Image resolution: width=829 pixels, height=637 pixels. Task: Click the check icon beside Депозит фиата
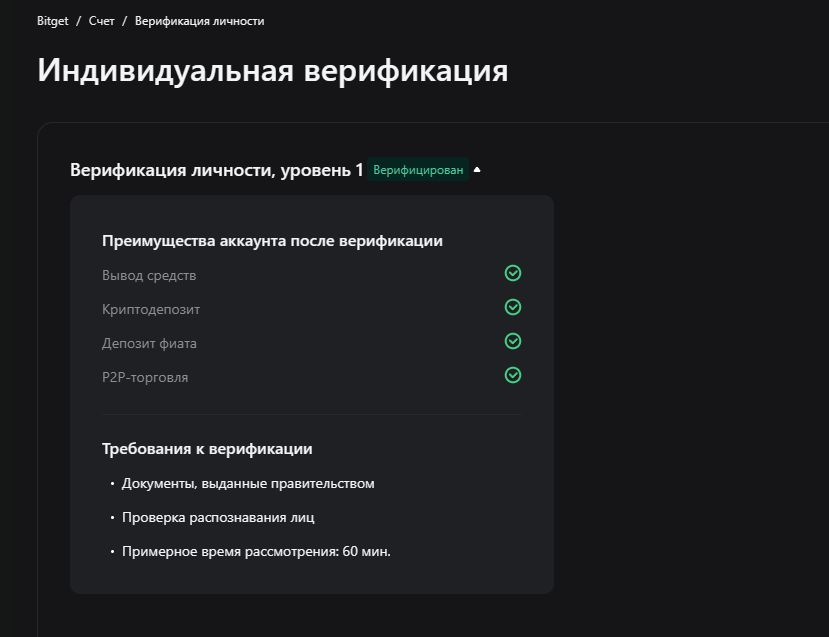[513, 341]
